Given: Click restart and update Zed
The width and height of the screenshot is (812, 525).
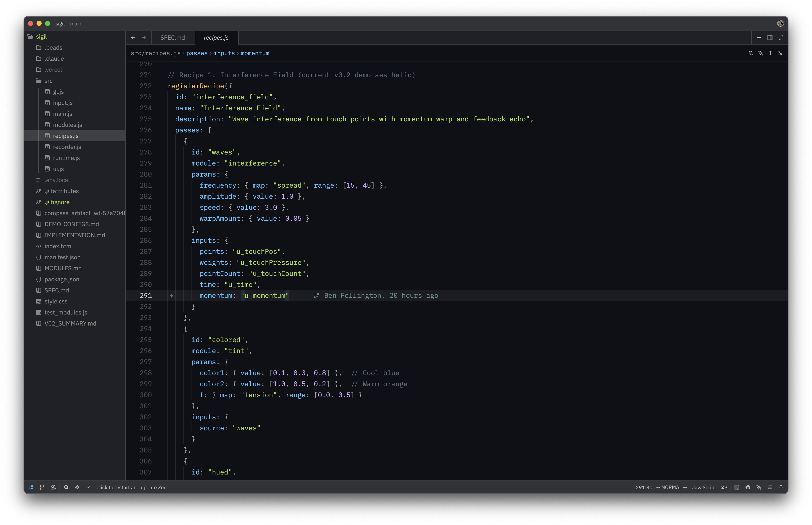Looking at the screenshot, I should (x=131, y=487).
